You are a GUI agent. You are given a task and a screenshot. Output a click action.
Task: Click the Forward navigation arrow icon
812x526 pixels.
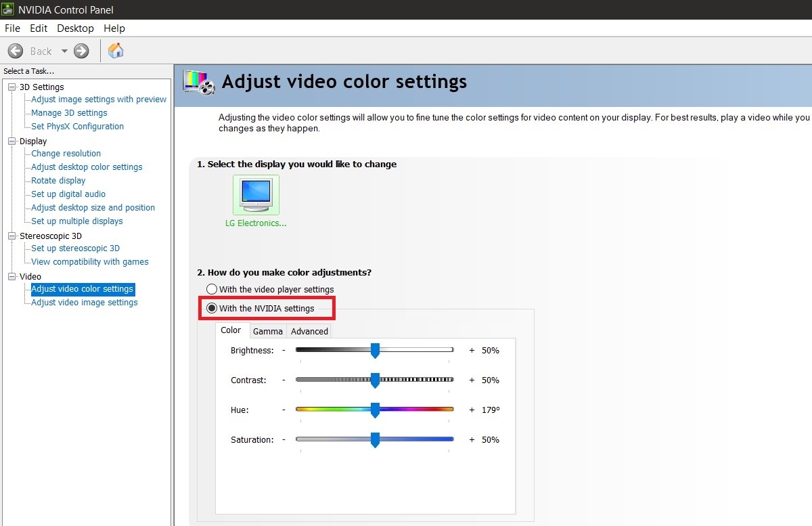(81, 51)
